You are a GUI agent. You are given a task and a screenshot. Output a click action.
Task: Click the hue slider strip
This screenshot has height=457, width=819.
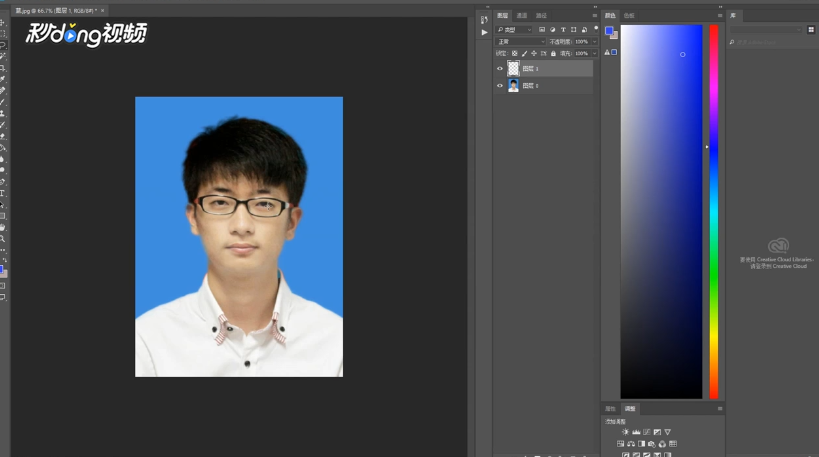(713, 212)
